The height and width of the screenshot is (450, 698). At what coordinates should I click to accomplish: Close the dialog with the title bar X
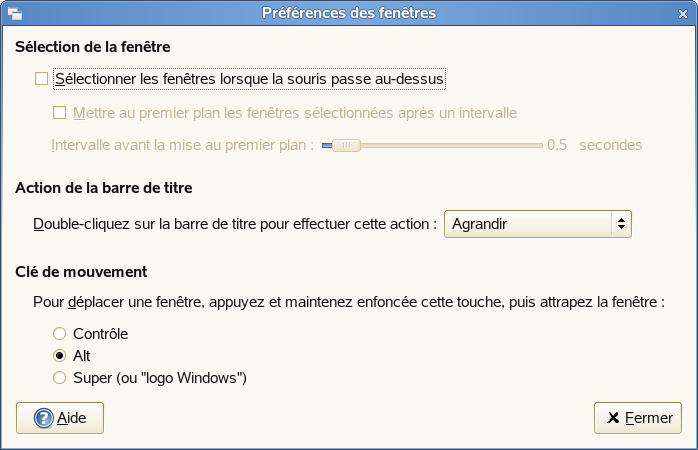pos(685,12)
